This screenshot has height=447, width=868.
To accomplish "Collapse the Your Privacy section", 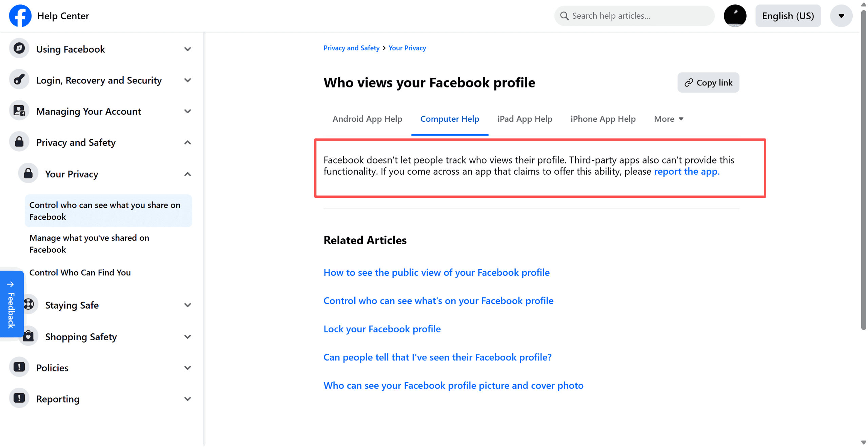I will (188, 174).
